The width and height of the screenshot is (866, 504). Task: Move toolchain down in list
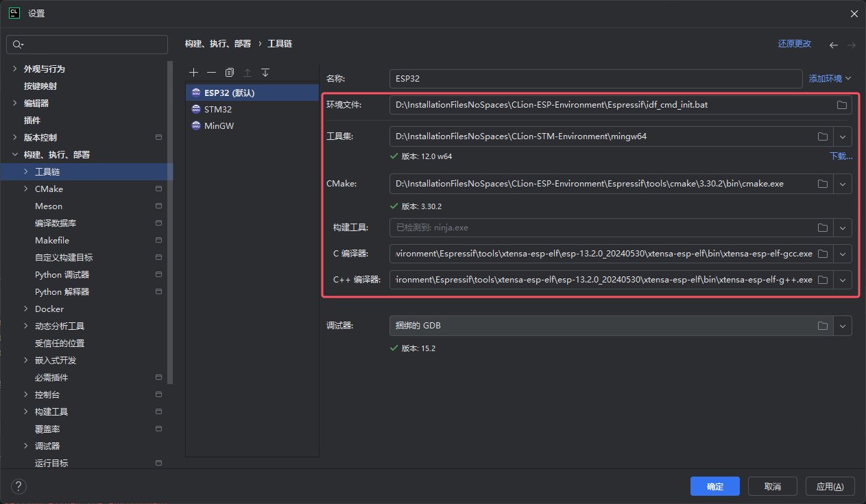265,73
